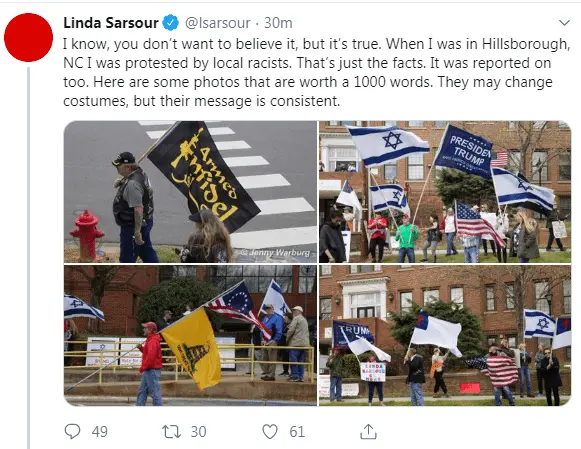Open the yellow Gadsden flag photo
Screen dimensions: 581x449
click(x=190, y=335)
